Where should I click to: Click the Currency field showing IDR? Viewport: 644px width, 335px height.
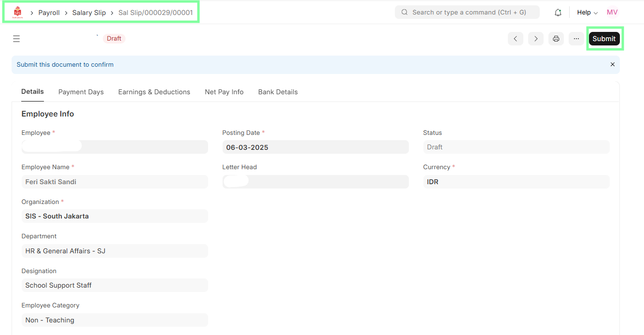[516, 182]
